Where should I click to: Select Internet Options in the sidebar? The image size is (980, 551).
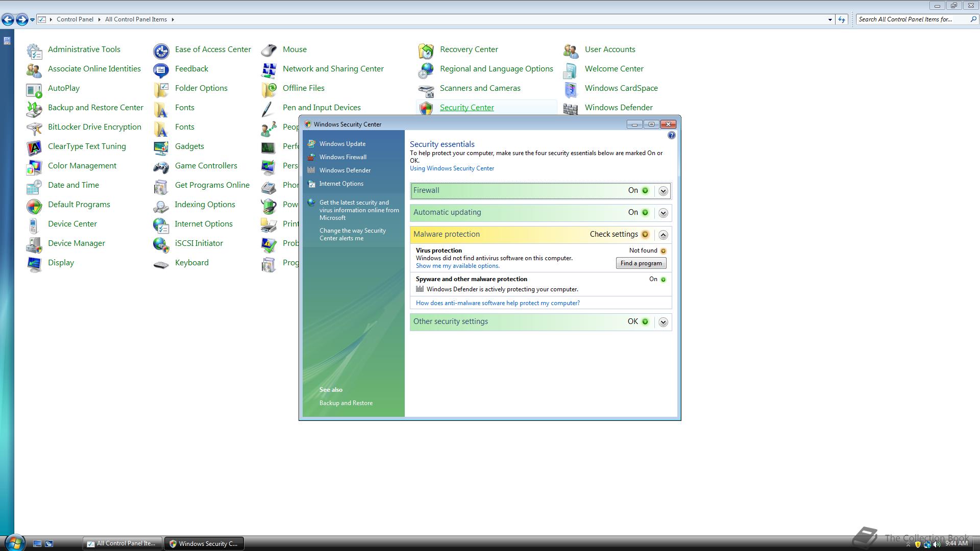(341, 184)
